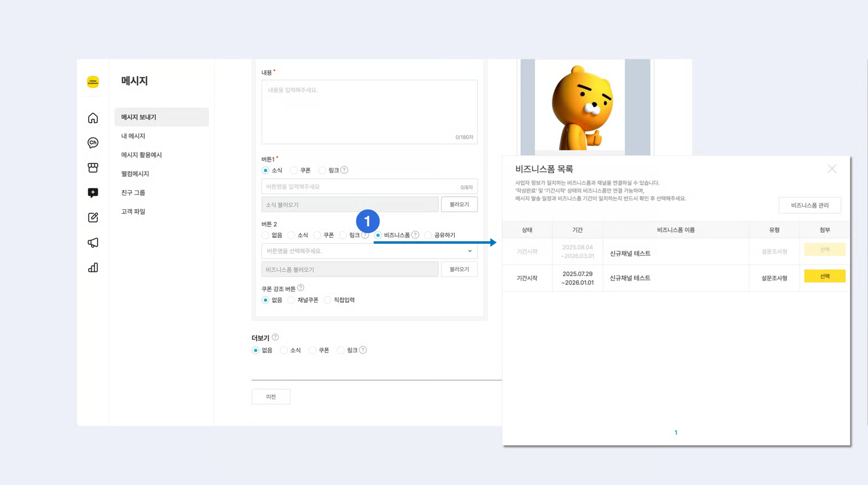868x485 pixels.
Task: Go to 웰컴메시지 menu item
Action: click(135, 174)
